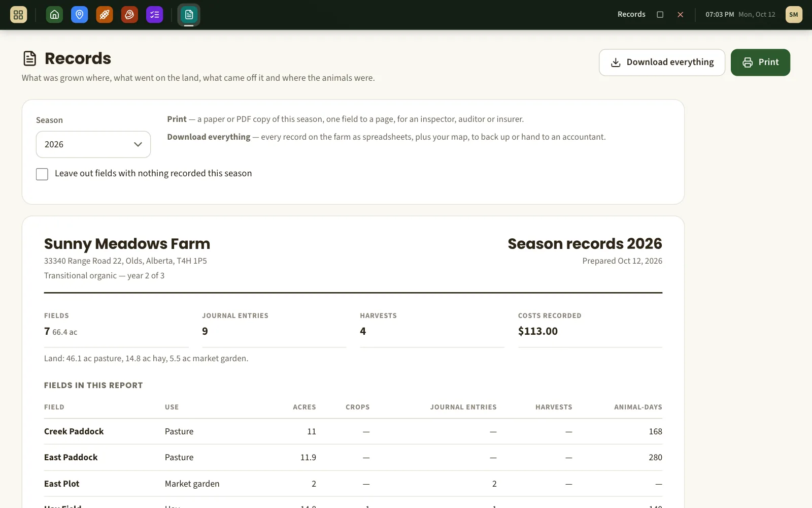The width and height of the screenshot is (812, 508).
Task: Click the Records page title icon
Action: point(30,58)
